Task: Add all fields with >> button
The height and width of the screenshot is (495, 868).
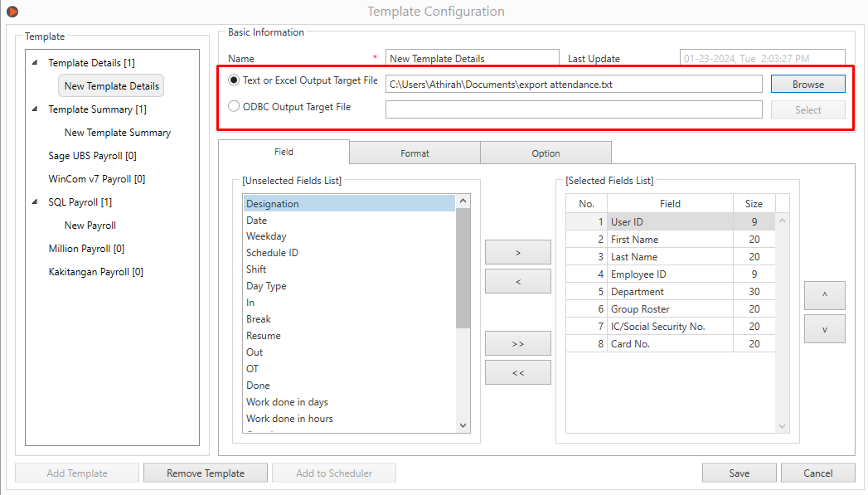Action: coord(517,344)
